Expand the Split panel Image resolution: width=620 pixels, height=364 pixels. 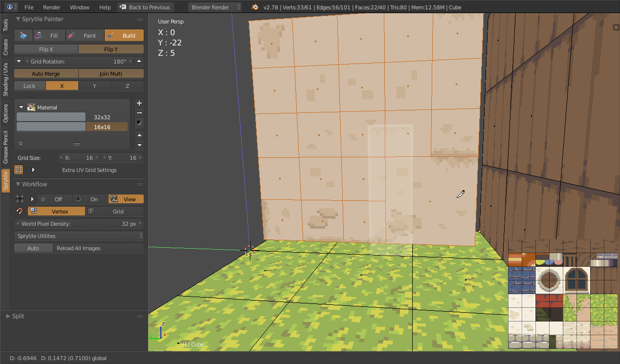click(8, 316)
